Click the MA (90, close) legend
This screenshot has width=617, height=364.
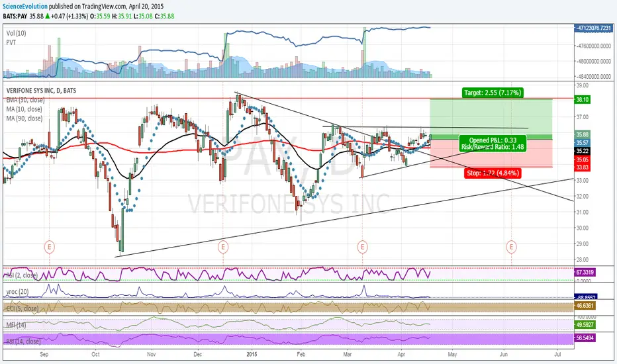coord(24,118)
